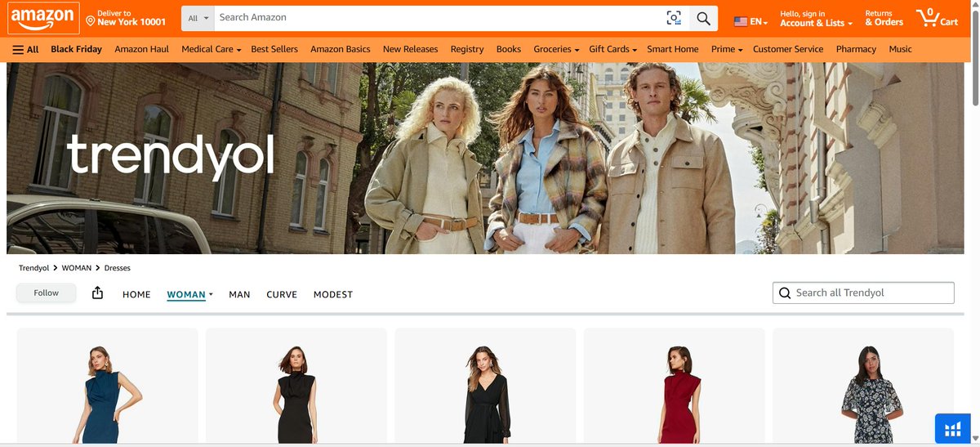Viewport: 980px width, 447px height.
Task: Go to Black Friday deals
Action: tap(76, 49)
